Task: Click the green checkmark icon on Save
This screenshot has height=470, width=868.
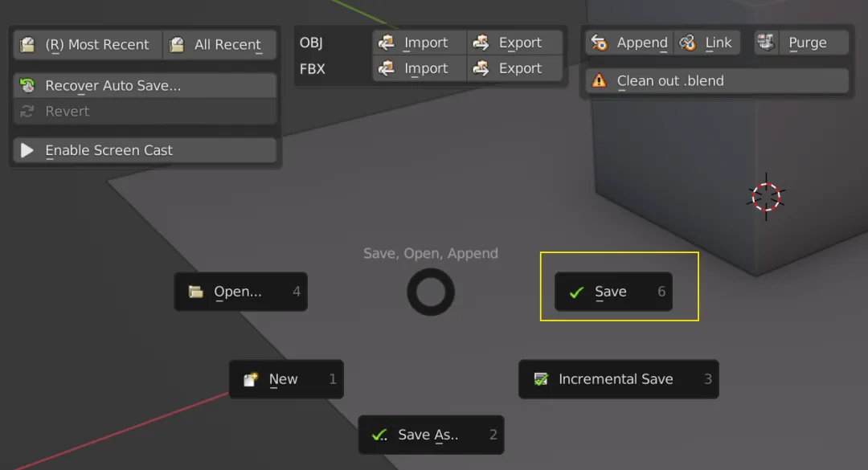Action: pos(576,292)
